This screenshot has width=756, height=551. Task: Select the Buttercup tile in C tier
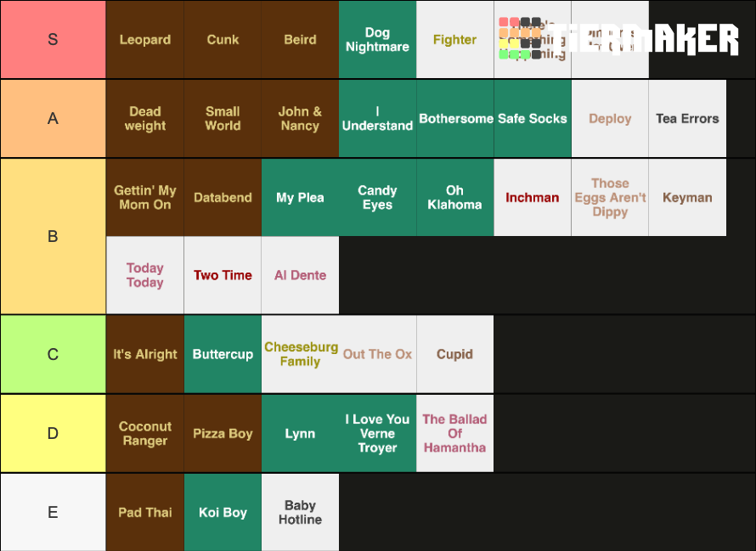point(223,354)
